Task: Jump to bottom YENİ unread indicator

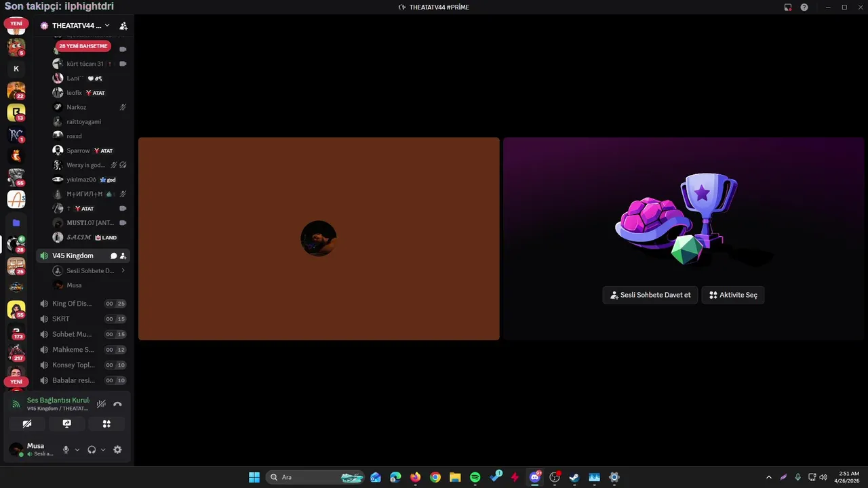Action: tap(16, 382)
